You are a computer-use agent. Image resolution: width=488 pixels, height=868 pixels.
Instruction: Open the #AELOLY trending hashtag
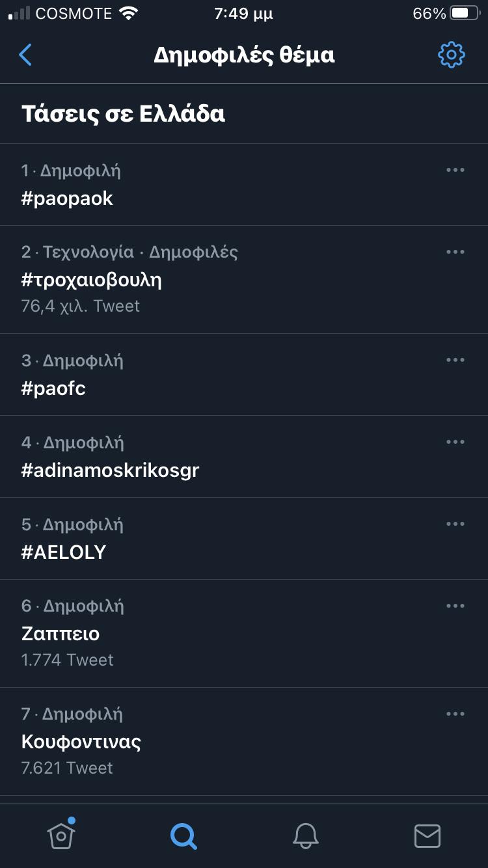coord(64,552)
